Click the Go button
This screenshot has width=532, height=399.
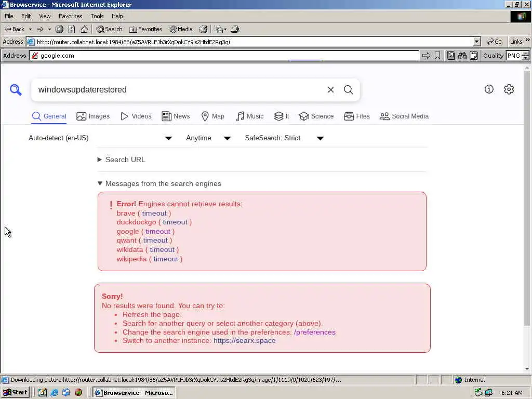495,42
